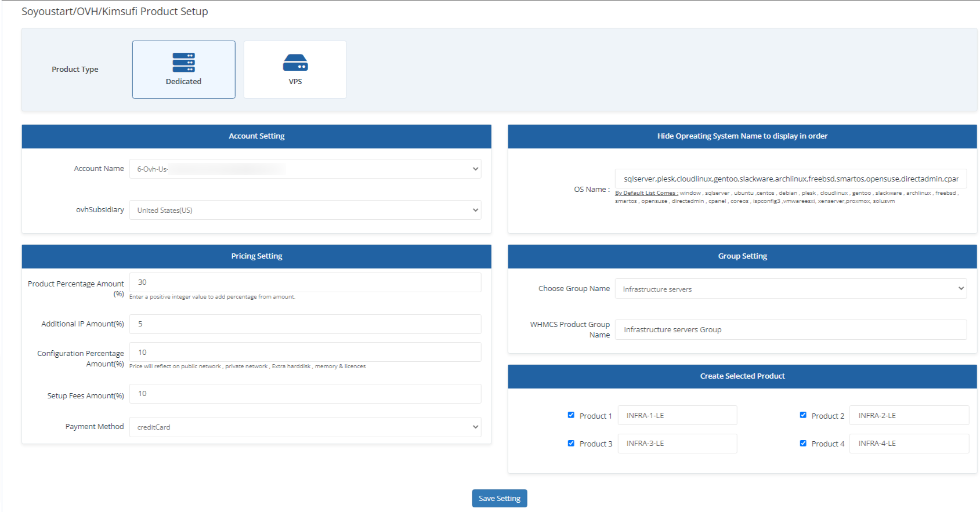Click the positive integer percentage hint text
Screen dimensions: 980x512
pyautogui.click(x=212, y=297)
